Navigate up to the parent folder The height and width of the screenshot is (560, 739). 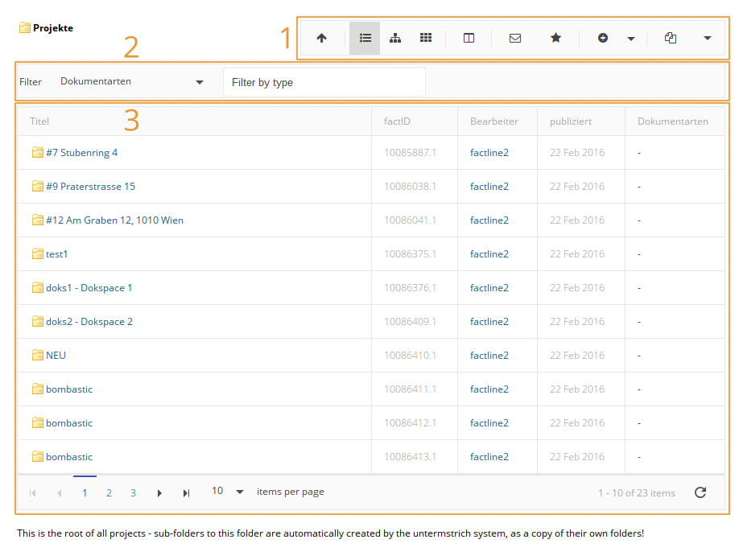[x=322, y=38]
